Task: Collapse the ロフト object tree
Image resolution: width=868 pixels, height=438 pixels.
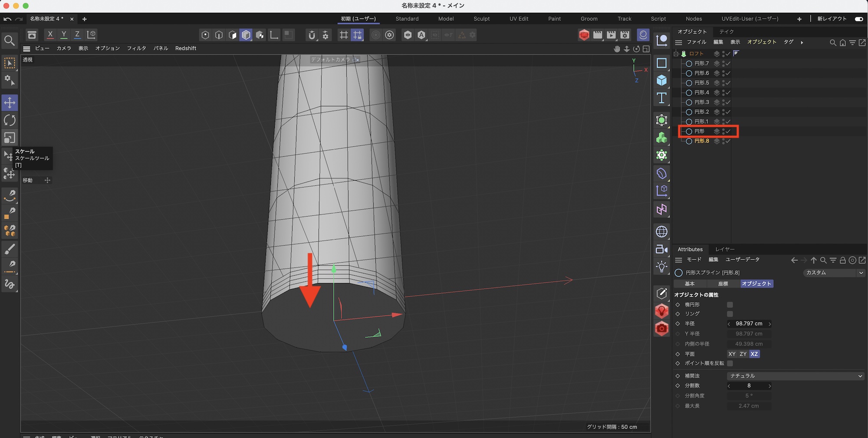Action: click(676, 54)
